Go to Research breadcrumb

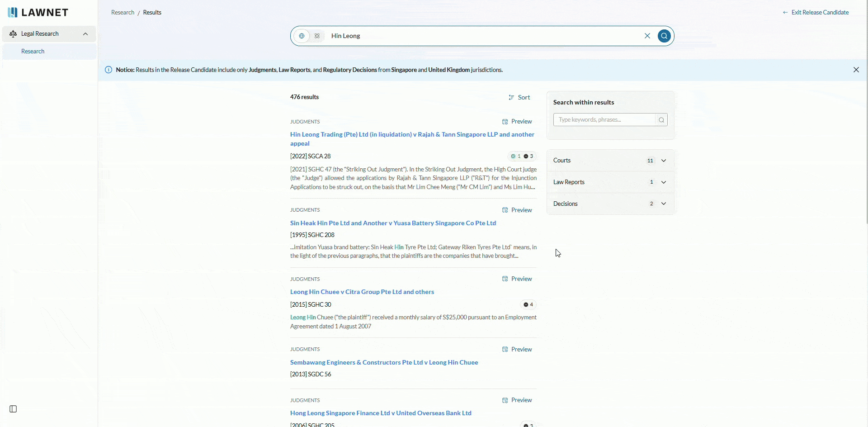pyautogui.click(x=123, y=12)
